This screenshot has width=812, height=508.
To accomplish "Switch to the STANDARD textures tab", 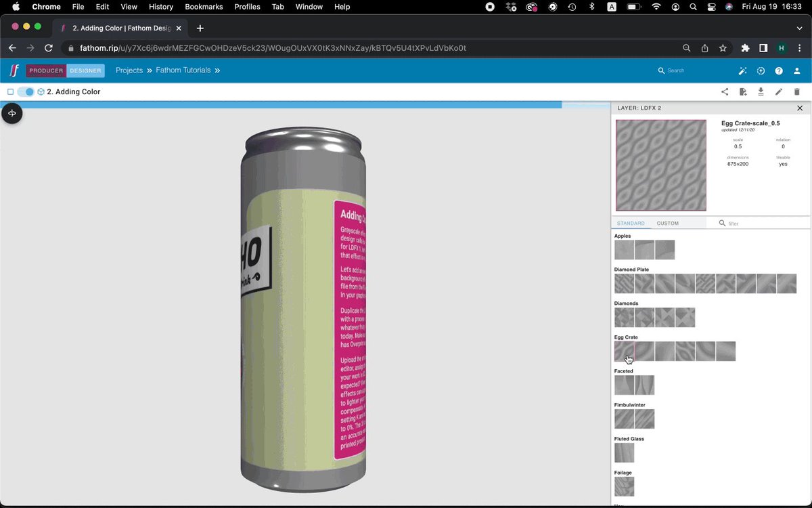I will point(631,223).
